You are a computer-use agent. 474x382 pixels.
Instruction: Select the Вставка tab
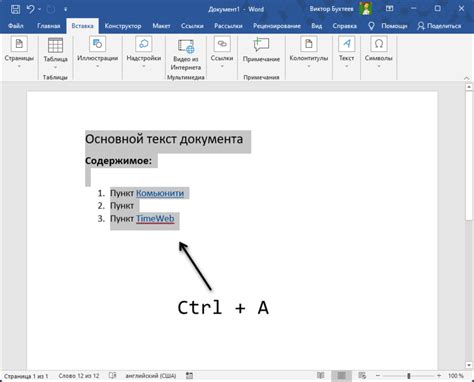pos(82,26)
